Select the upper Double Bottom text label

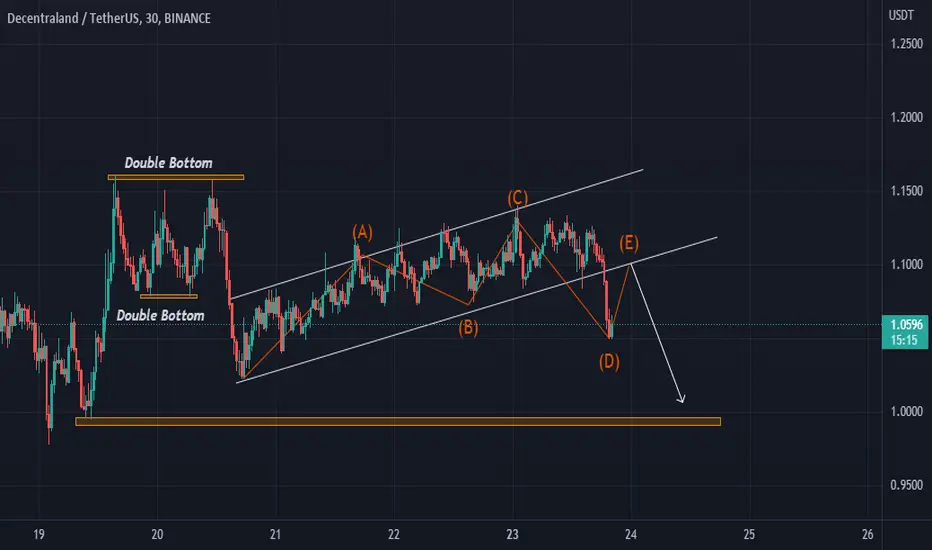(x=168, y=163)
